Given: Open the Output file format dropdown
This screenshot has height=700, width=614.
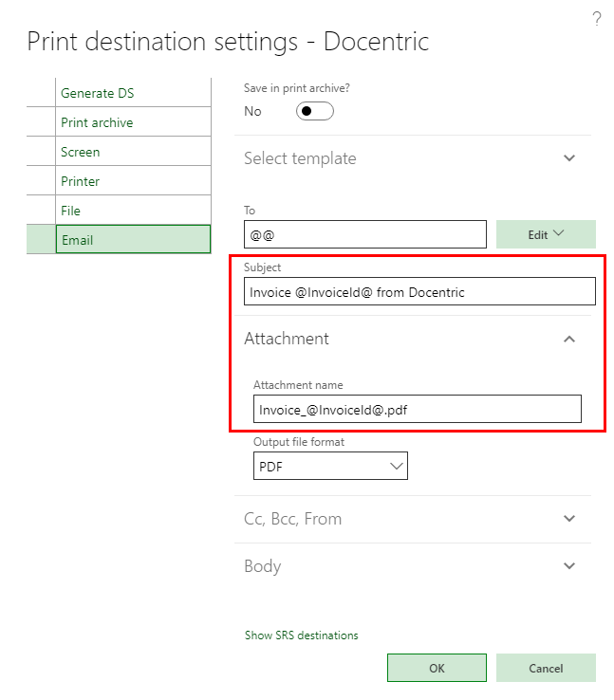Looking at the screenshot, I should (x=330, y=466).
